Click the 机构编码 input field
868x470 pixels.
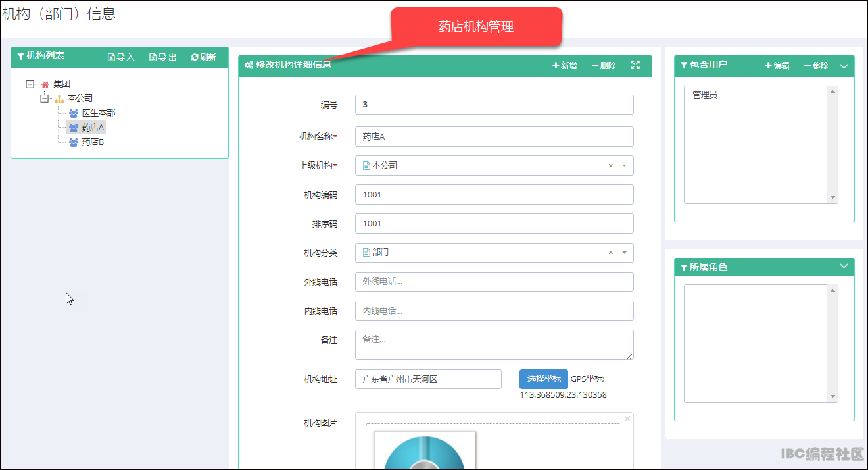[x=494, y=195]
